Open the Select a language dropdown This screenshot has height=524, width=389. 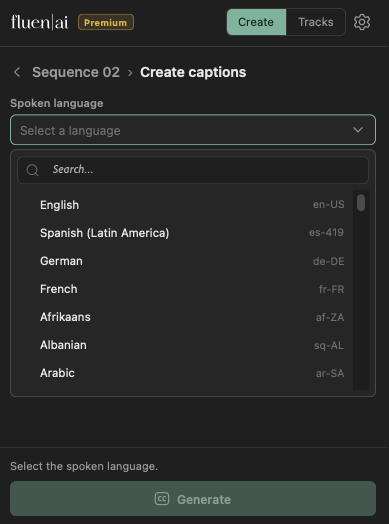tap(193, 130)
